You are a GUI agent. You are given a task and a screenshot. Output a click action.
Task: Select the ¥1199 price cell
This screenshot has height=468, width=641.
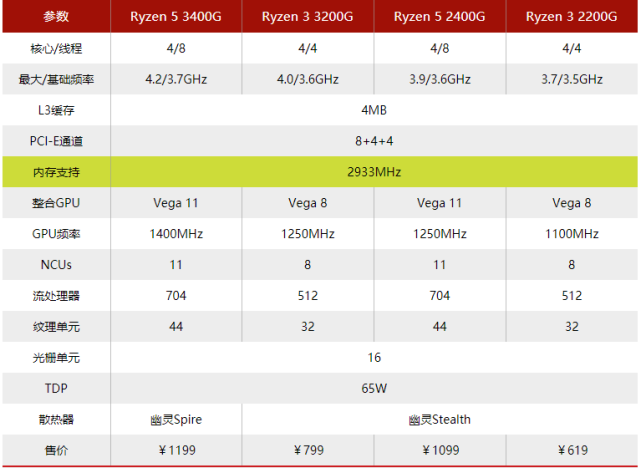[x=176, y=450]
